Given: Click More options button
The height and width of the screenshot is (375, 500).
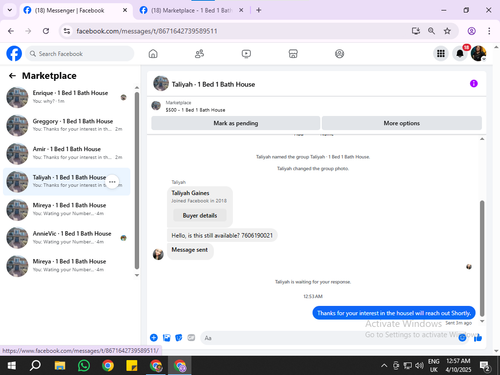Looking at the screenshot, I should point(402,123).
